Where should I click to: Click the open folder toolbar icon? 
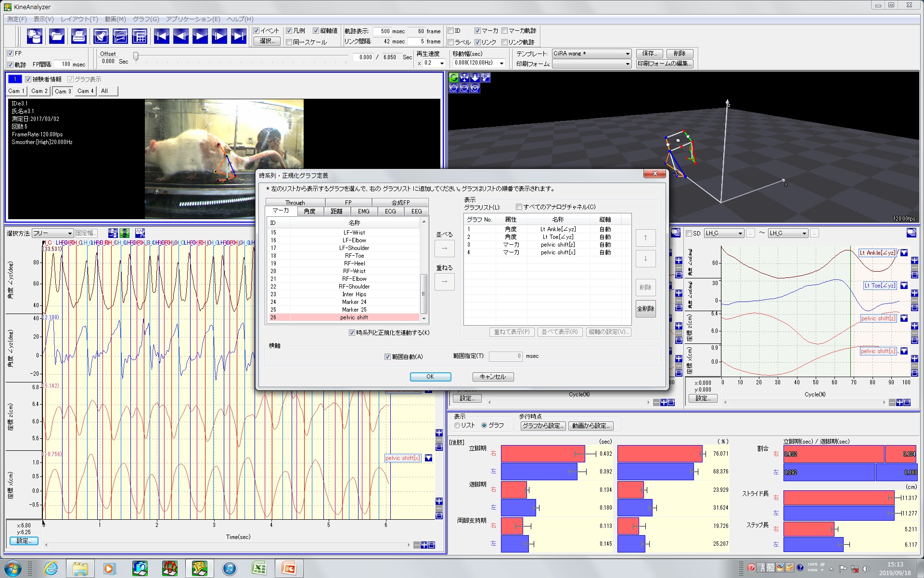pos(57,36)
